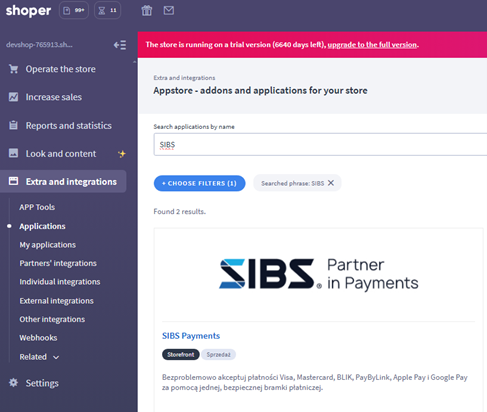Go to My applications
This screenshot has height=412, width=487.
(48, 245)
